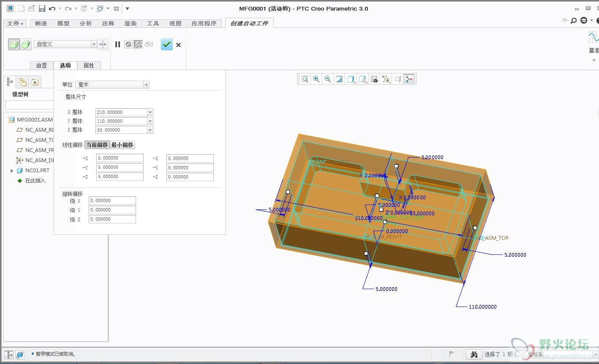Click the symmetric offset icon beside 自定义
The image size is (599, 364).
[103, 44]
